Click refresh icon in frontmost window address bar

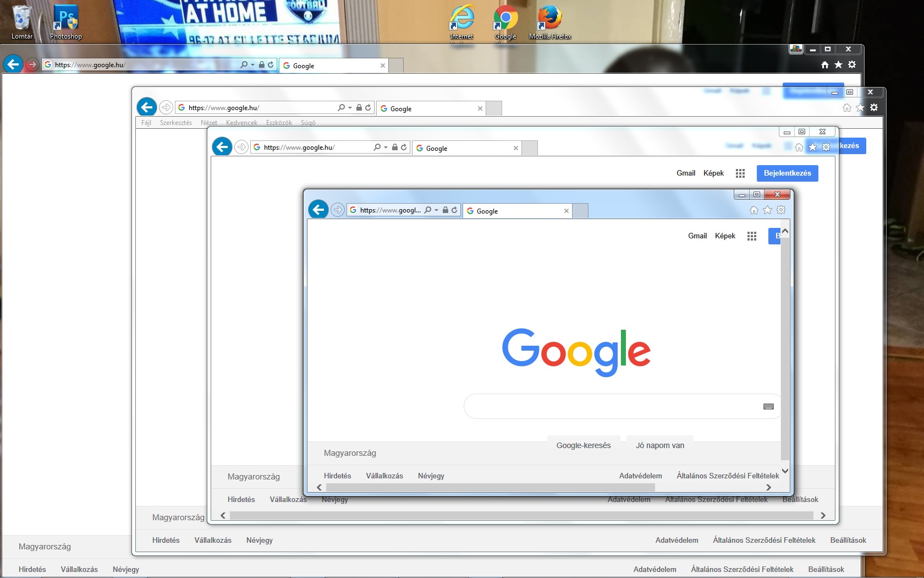click(x=454, y=210)
